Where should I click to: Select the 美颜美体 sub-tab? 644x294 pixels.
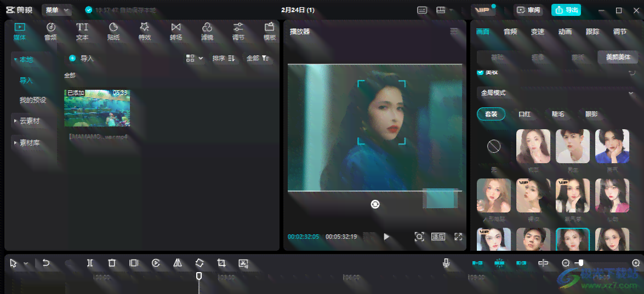[x=618, y=57]
